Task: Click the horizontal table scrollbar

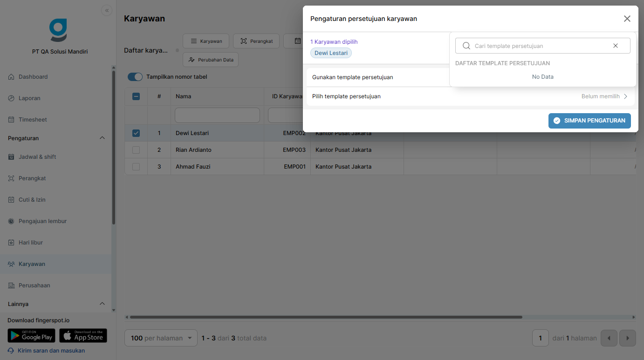Action: tap(326, 317)
